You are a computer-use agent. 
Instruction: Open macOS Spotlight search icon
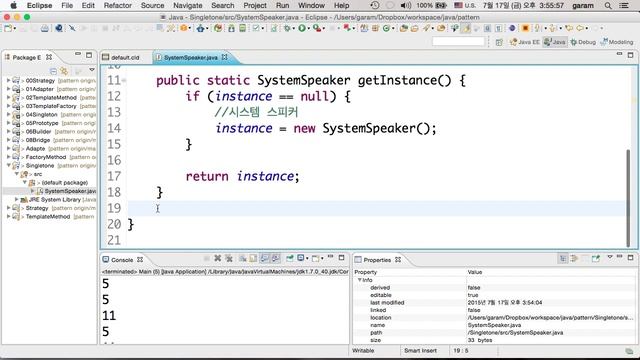coord(608,5)
